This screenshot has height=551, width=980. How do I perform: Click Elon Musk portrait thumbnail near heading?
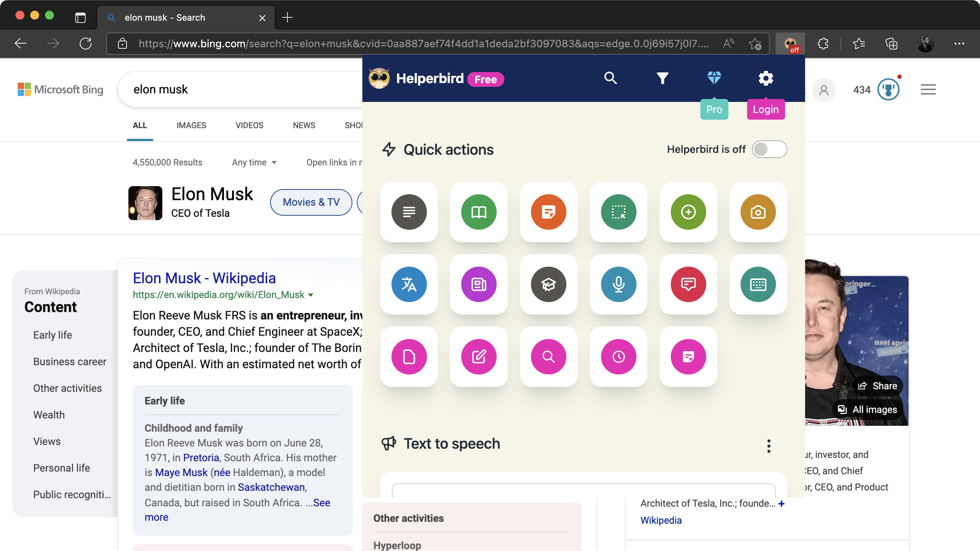(145, 203)
